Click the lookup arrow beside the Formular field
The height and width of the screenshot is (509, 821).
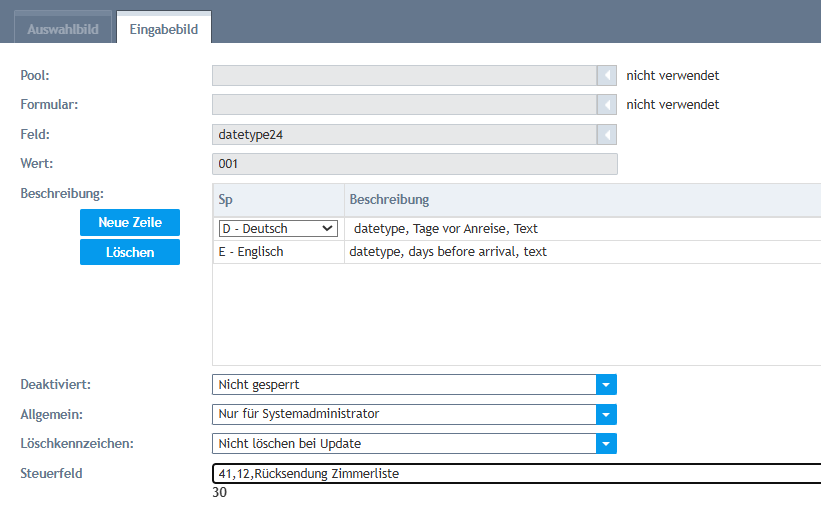tap(607, 105)
